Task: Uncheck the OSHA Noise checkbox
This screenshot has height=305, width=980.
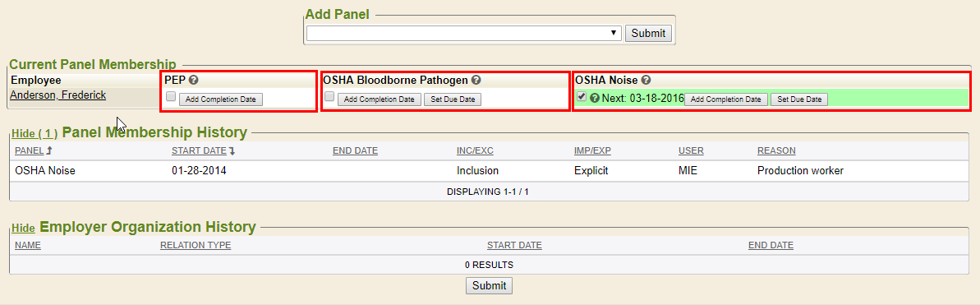Action: pos(582,96)
